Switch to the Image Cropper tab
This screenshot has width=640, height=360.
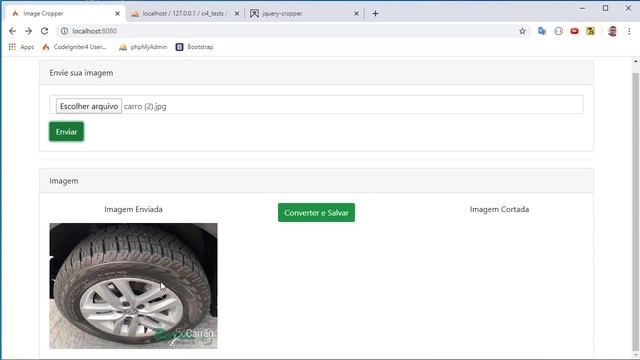pos(65,13)
